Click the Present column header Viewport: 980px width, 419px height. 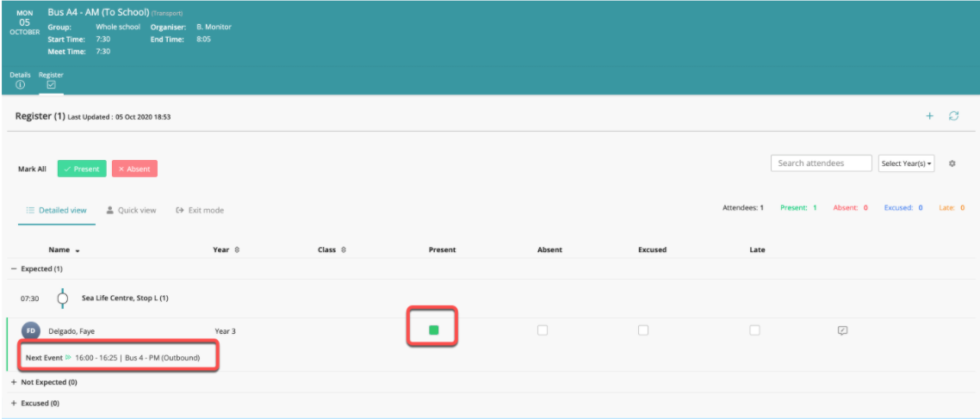[x=442, y=250]
